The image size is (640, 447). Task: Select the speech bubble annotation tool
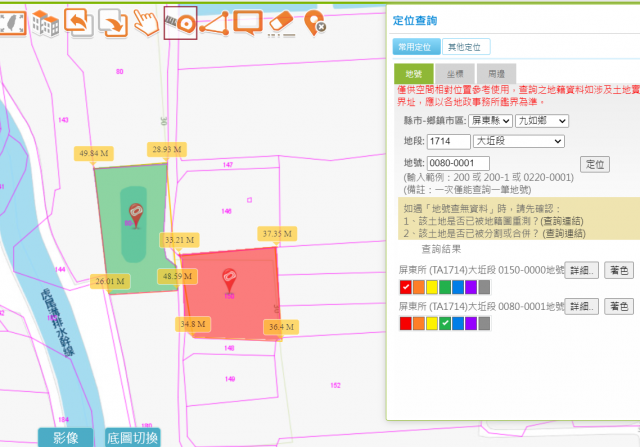coord(248,21)
